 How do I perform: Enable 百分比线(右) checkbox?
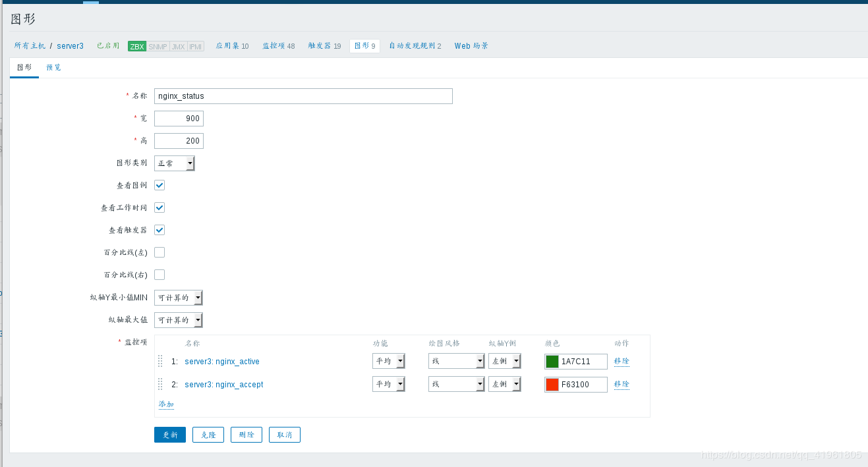pyautogui.click(x=159, y=275)
